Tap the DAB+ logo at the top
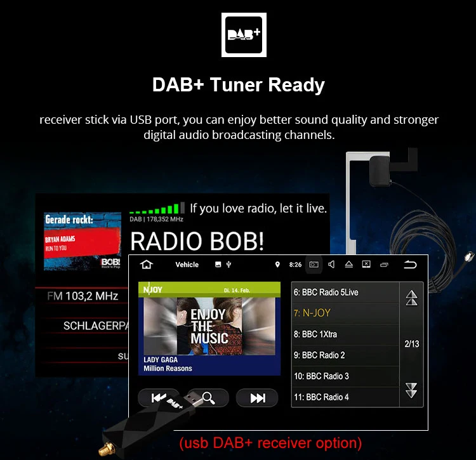Image resolution: width=476 pixels, height=460 pixels. point(244,35)
